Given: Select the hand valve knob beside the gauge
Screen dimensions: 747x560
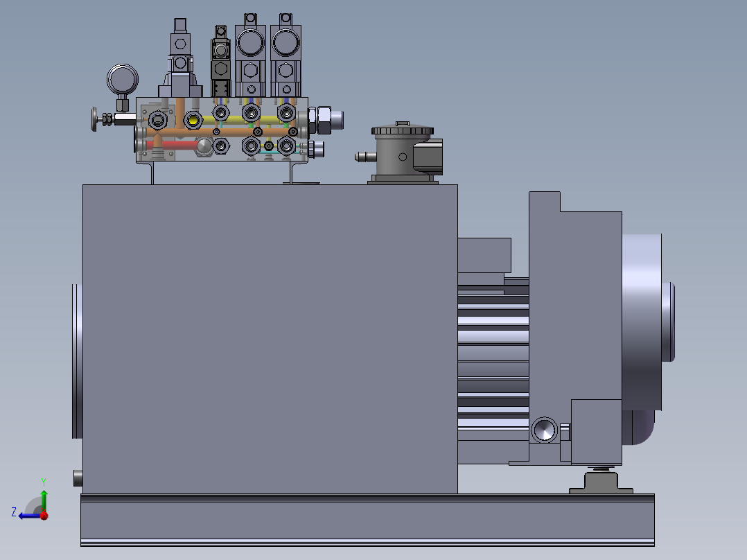Looking at the screenshot, I should (x=94, y=119).
